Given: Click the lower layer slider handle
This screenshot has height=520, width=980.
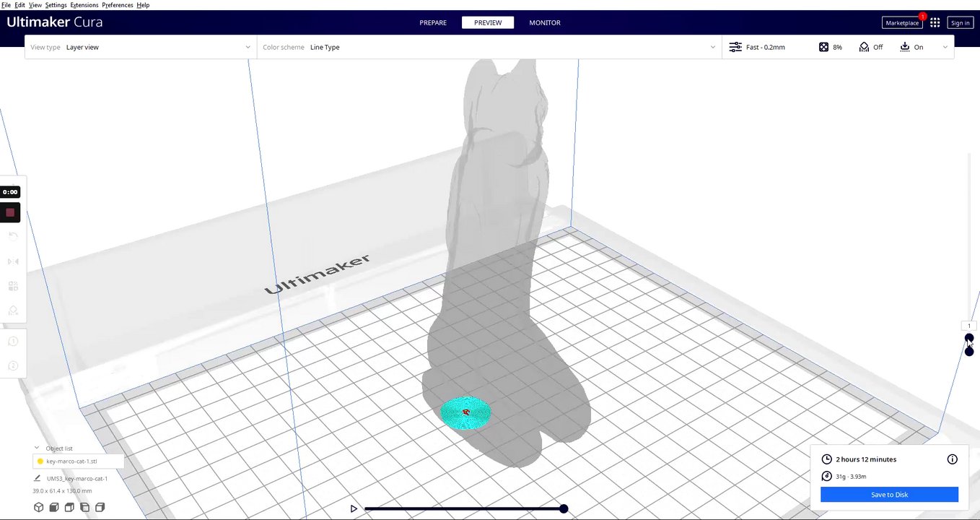Looking at the screenshot, I should [969, 352].
